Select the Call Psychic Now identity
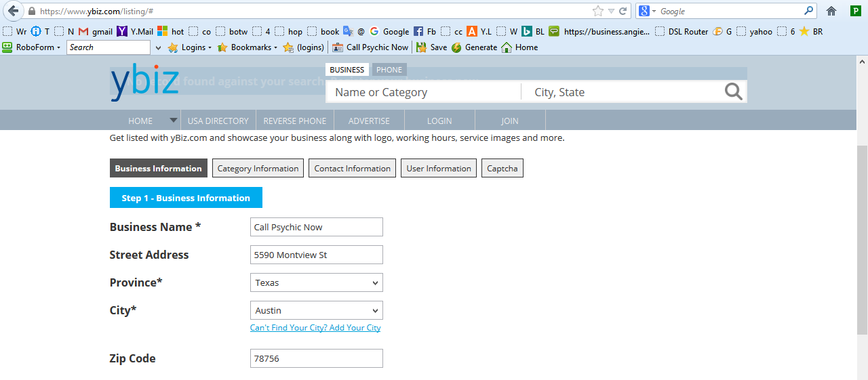 coord(370,47)
